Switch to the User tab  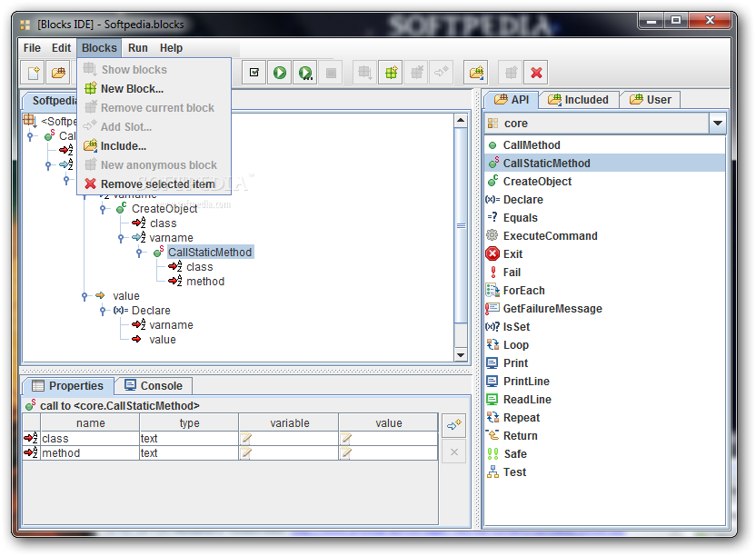pos(651,100)
